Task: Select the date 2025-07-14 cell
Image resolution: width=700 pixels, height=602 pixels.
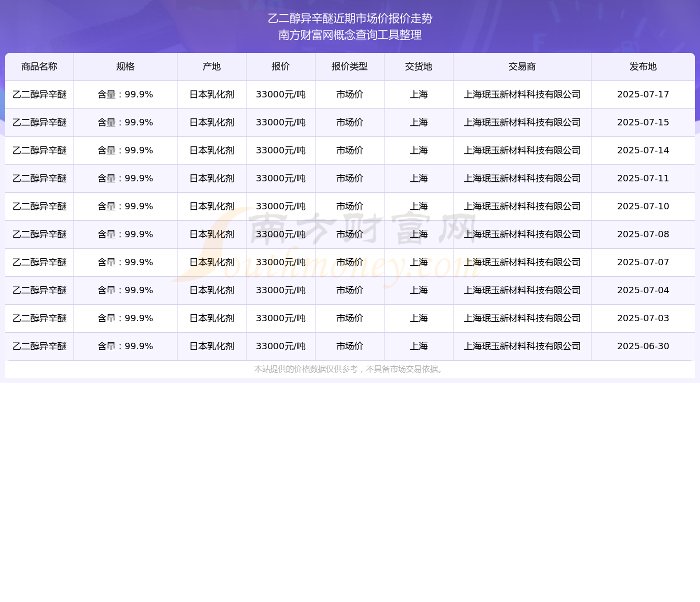Action: (x=643, y=150)
